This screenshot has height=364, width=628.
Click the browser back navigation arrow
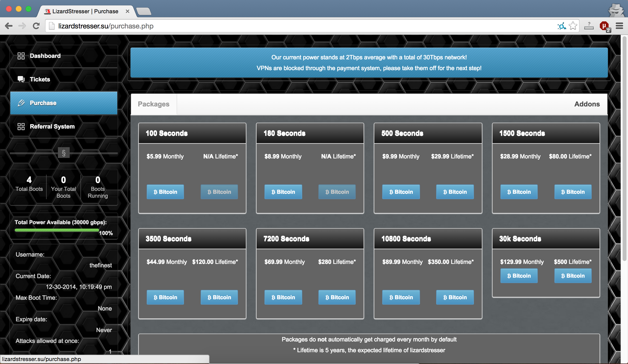click(9, 26)
